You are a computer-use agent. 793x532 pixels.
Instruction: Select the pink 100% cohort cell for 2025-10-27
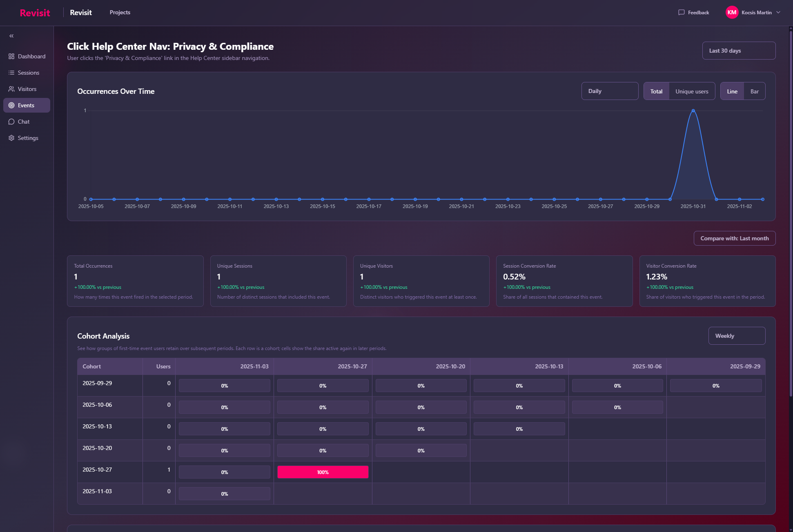click(x=323, y=472)
